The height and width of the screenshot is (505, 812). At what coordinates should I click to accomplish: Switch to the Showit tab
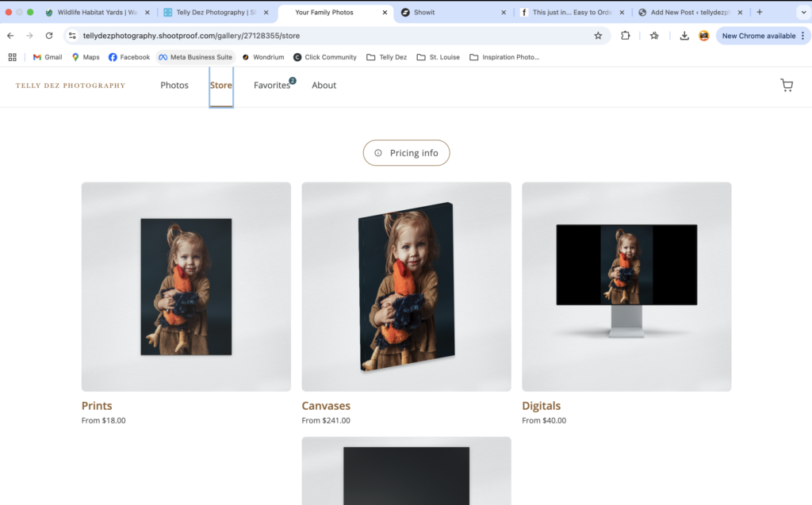453,13
